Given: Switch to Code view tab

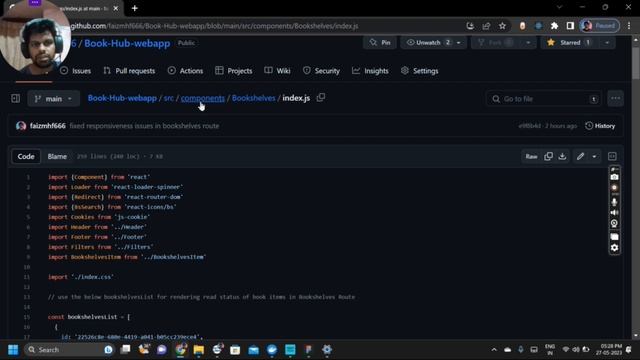Looking at the screenshot, I should (x=26, y=156).
